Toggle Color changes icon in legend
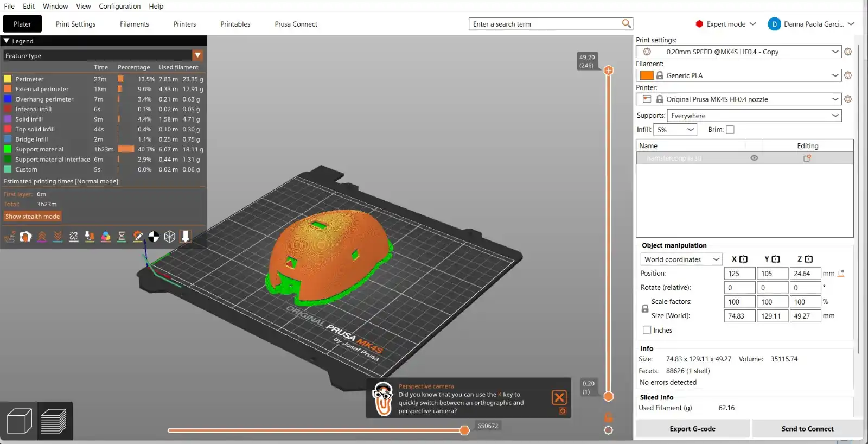 pyautogui.click(x=106, y=237)
